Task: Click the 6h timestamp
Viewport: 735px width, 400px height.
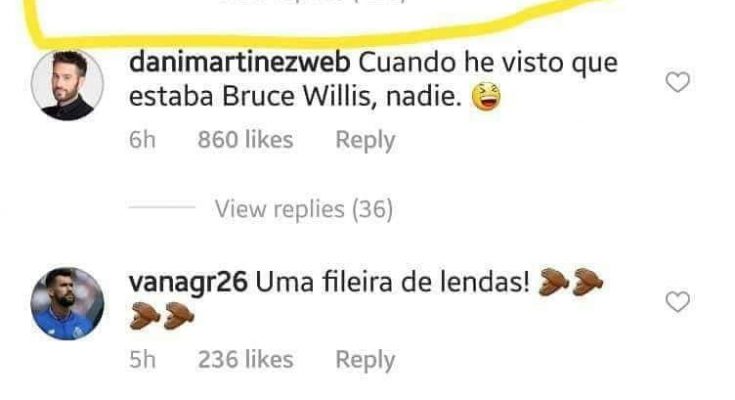Action: point(142,140)
